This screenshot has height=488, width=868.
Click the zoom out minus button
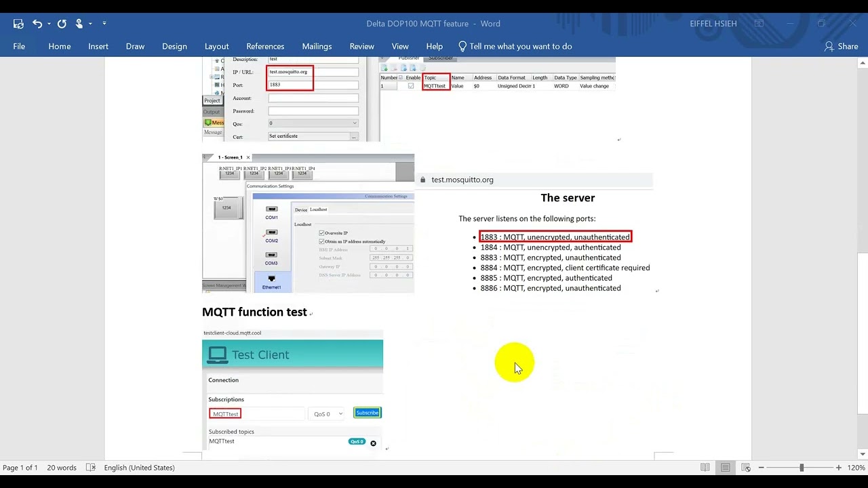pos(762,468)
